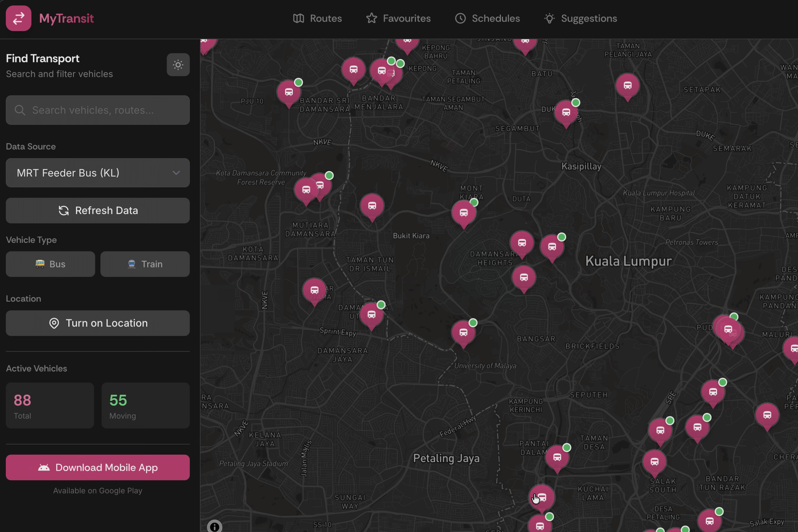Image resolution: width=798 pixels, height=532 pixels.
Task: Click the Download Mobile App button
Action: [x=98, y=467]
